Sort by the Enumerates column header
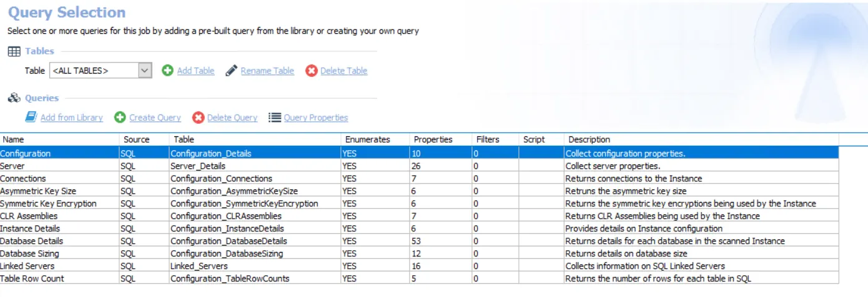Viewport: 868px width, 297px height. click(x=375, y=139)
